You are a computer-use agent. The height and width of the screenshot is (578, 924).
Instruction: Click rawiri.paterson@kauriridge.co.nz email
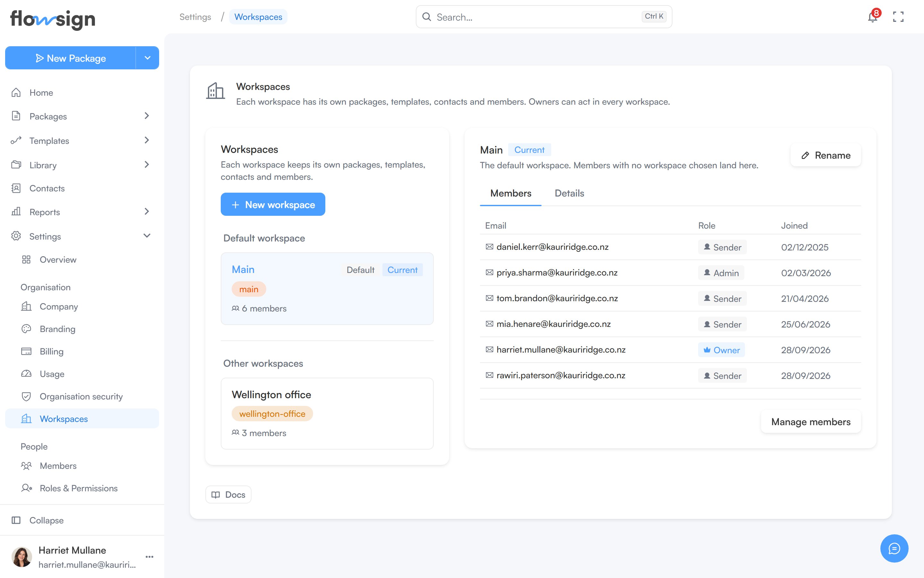pos(561,375)
